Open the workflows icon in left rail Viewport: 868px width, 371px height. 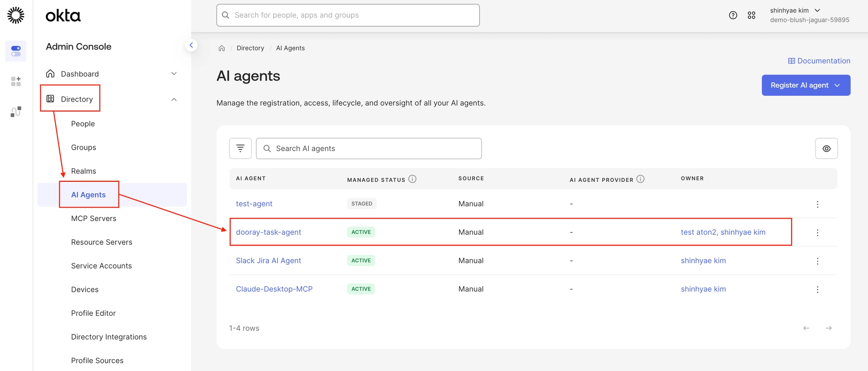[16, 112]
